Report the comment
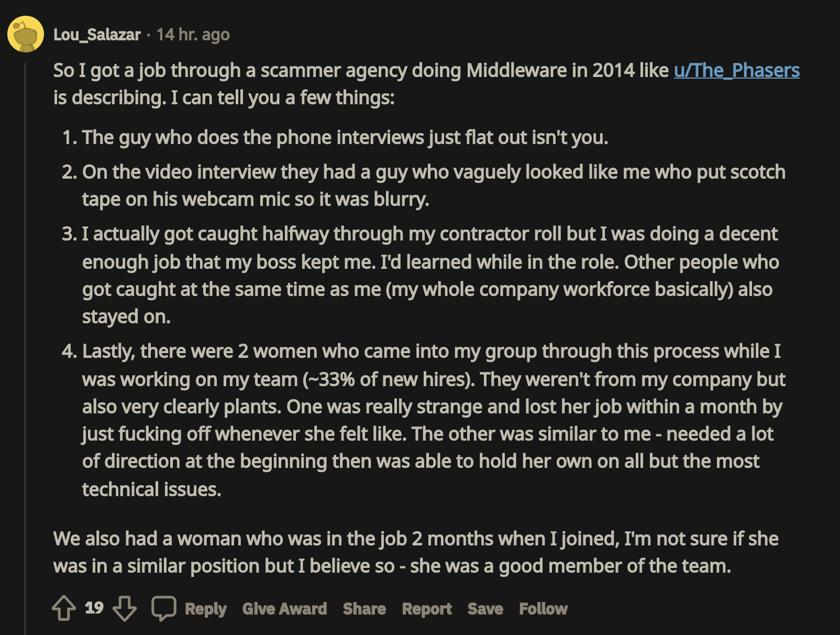 pos(427,609)
